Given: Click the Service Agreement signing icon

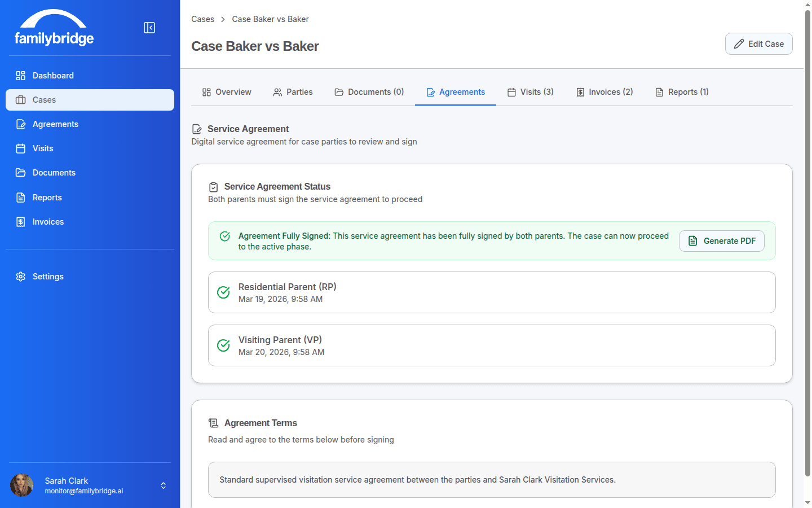Looking at the screenshot, I should point(196,129).
